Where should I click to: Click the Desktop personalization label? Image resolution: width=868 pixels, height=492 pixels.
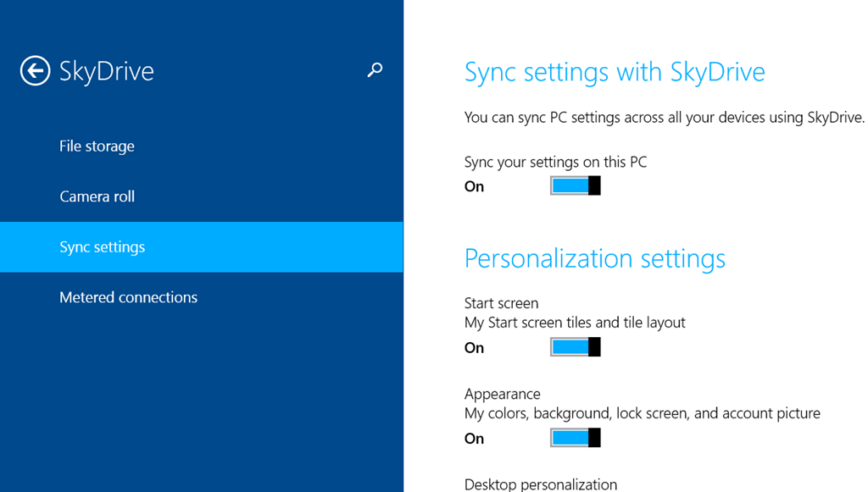(541, 484)
